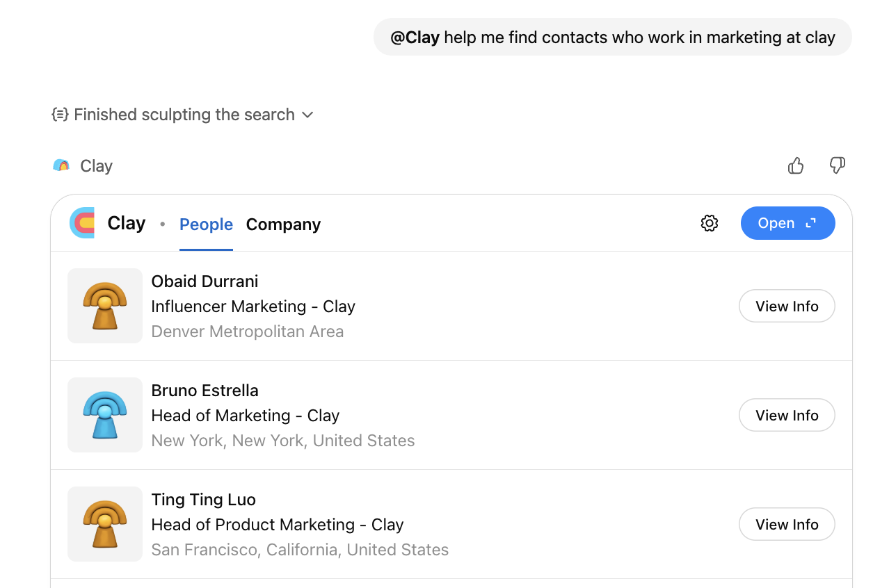Click Bruno Estrella's blue avatar thumbnail
This screenshot has width=889, height=588.
coord(105,415)
